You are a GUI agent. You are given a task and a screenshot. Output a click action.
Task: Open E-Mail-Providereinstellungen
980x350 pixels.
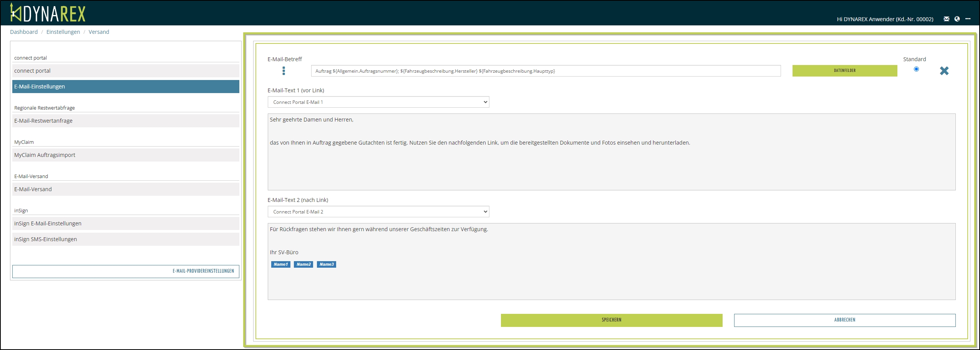click(126, 271)
